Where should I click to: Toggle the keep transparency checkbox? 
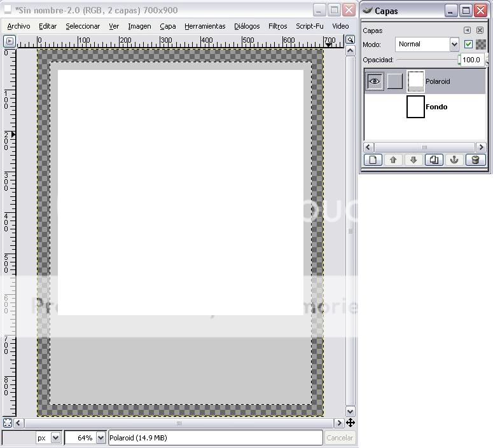point(469,44)
